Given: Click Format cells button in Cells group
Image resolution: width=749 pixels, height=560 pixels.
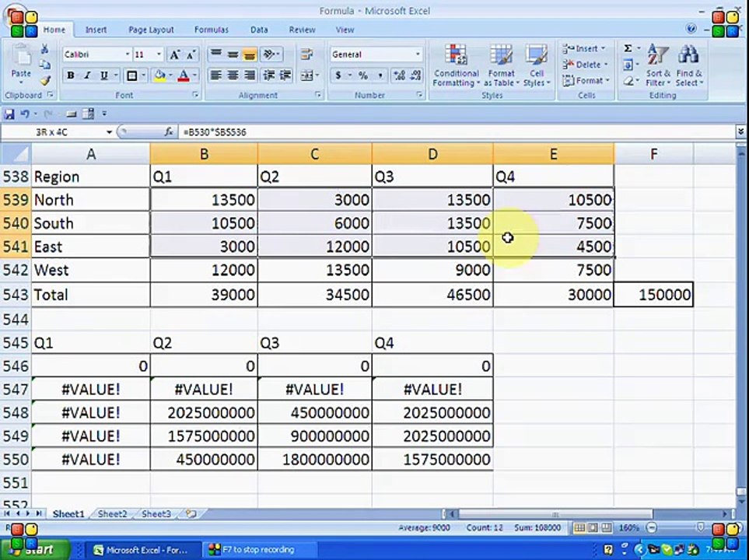Looking at the screenshot, I should pos(586,81).
